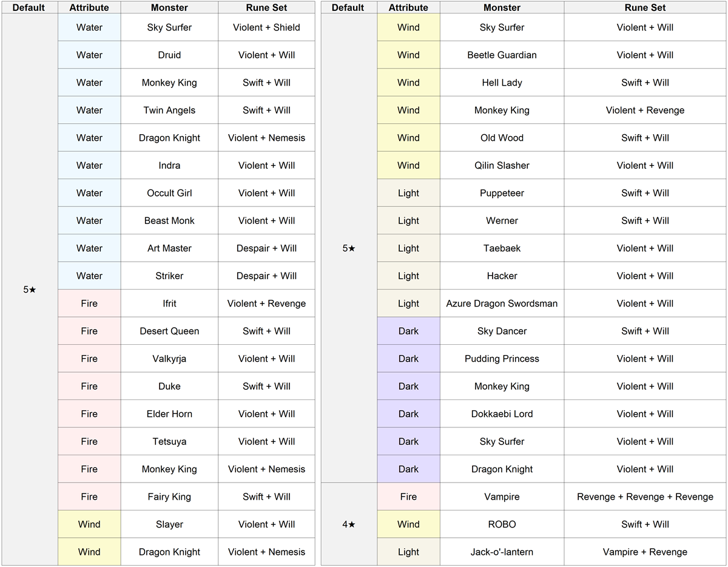Image resolution: width=728 pixels, height=567 pixels.
Task: Select the Fire attribute cell beside Vampire
Action: pyautogui.click(x=408, y=497)
